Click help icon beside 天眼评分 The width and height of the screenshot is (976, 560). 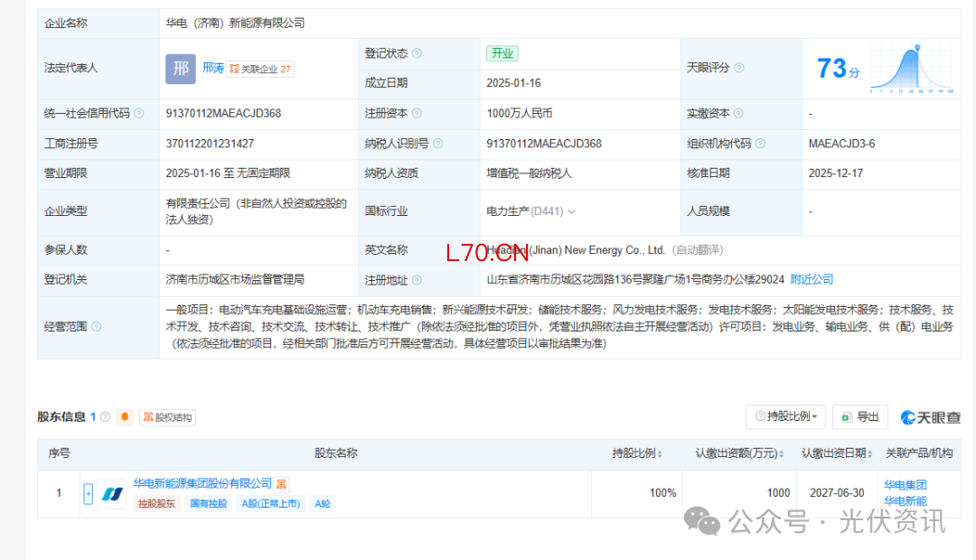pyautogui.click(x=739, y=68)
